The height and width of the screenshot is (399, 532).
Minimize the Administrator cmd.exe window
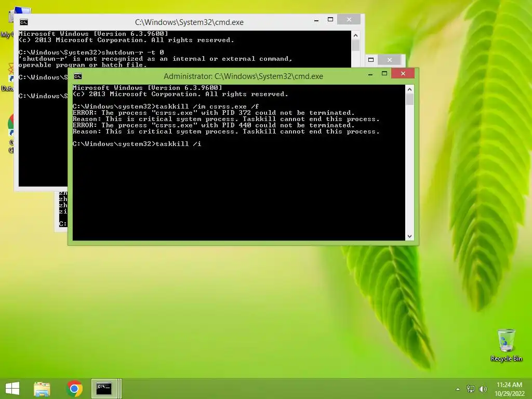click(x=370, y=74)
